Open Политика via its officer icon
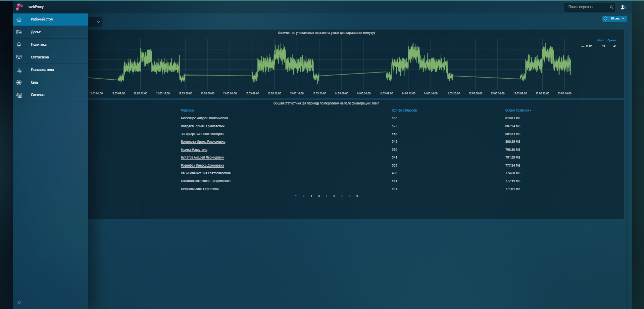This screenshot has height=309, width=644. [x=19, y=45]
